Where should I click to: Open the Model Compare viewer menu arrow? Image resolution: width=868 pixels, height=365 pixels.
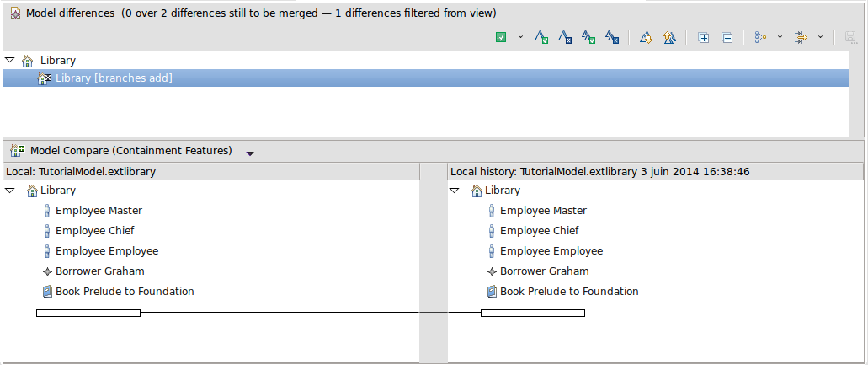[250, 153]
